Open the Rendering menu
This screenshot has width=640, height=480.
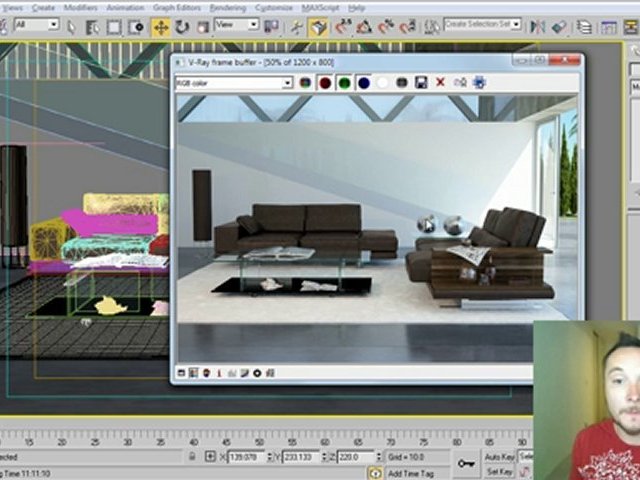coord(227,7)
